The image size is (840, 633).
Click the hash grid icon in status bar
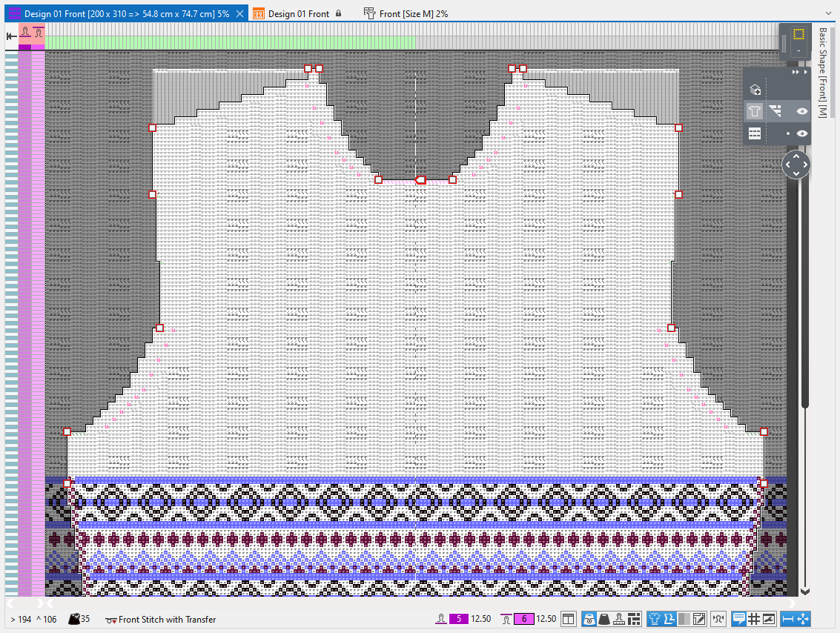click(x=754, y=619)
